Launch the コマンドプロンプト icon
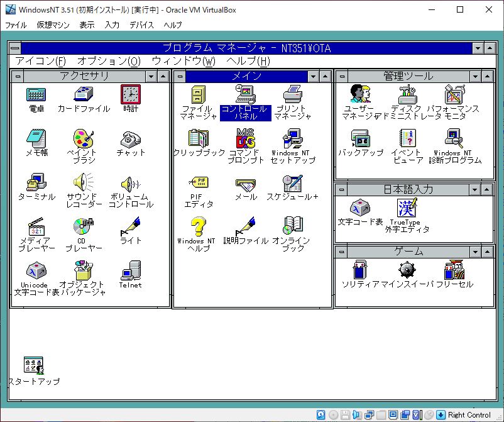 [245, 138]
